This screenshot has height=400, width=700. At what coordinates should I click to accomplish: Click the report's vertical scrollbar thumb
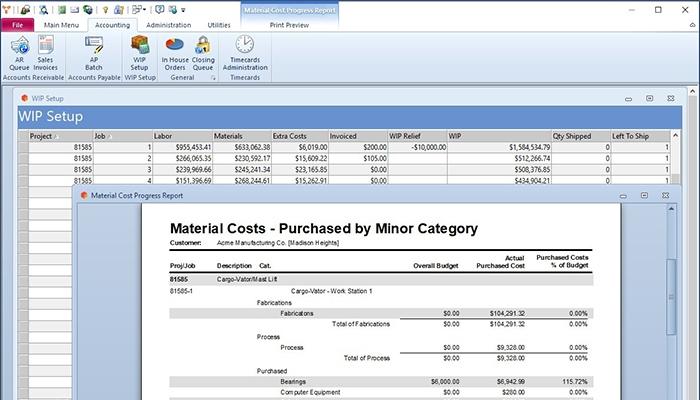[671, 297]
